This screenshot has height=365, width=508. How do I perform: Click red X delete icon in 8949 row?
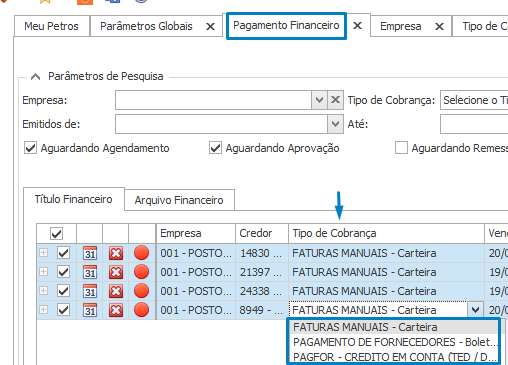[116, 310]
